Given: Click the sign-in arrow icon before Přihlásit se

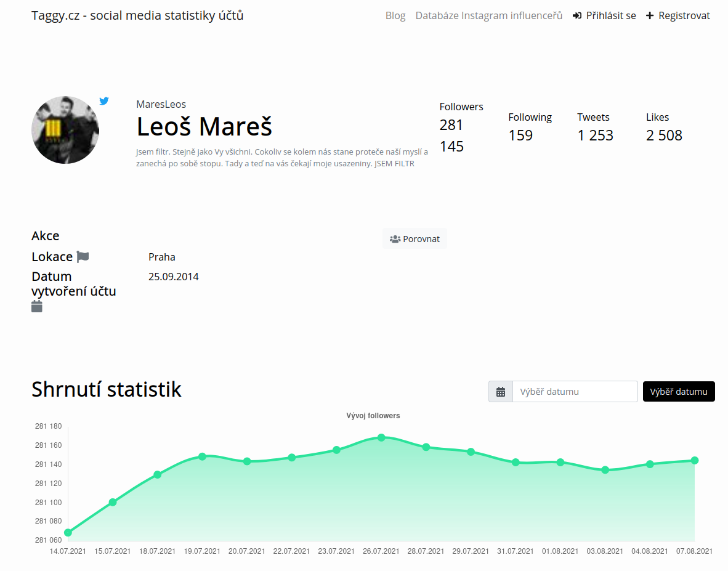Looking at the screenshot, I should tap(577, 16).
